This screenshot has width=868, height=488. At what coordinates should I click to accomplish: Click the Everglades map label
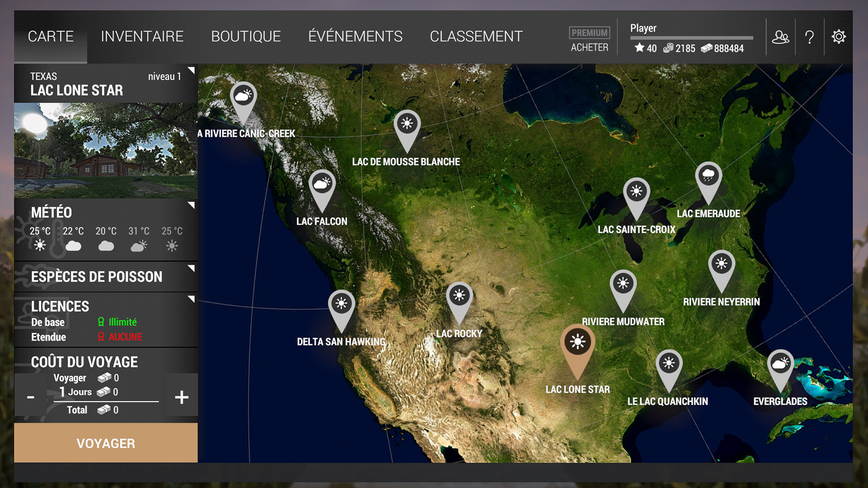[780, 401]
